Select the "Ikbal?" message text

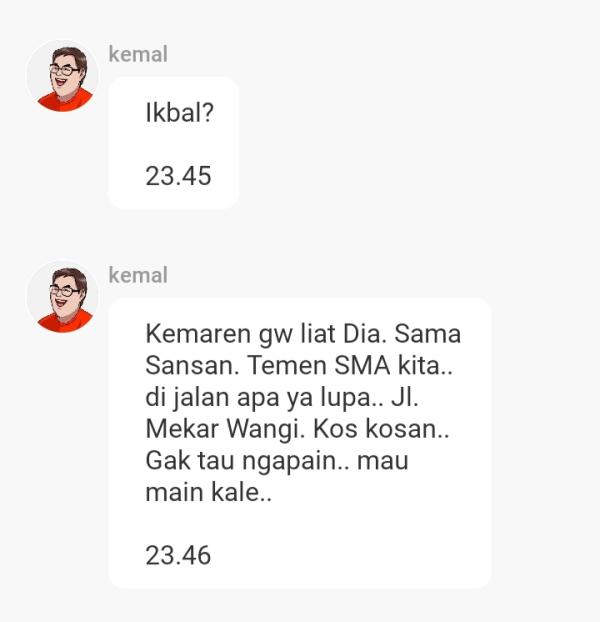point(180,113)
